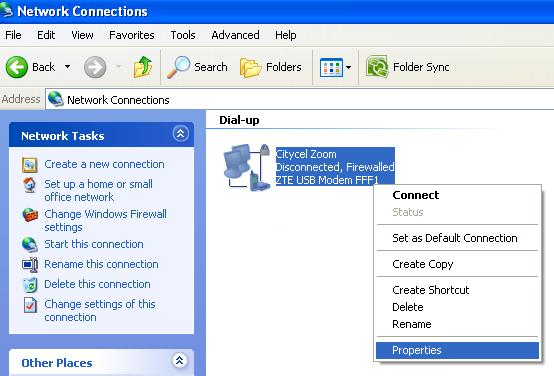Open the Advanced menu

click(235, 35)
